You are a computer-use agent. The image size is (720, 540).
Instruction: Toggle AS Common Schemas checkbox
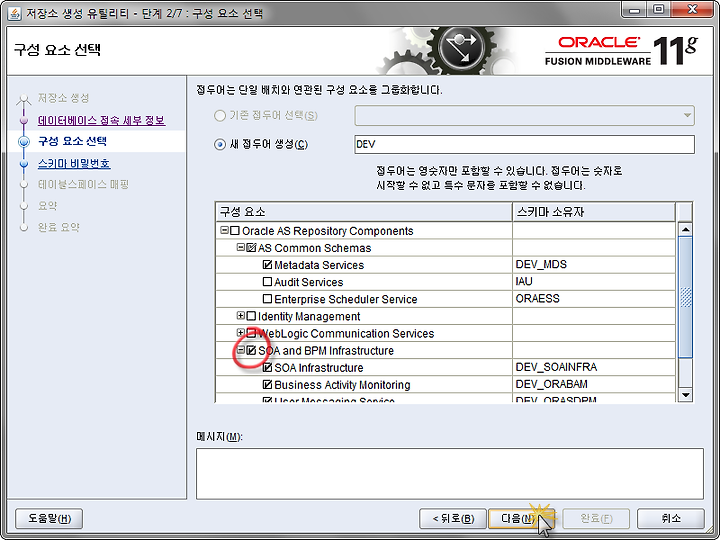pyautogui.click(x=251, y=248)
